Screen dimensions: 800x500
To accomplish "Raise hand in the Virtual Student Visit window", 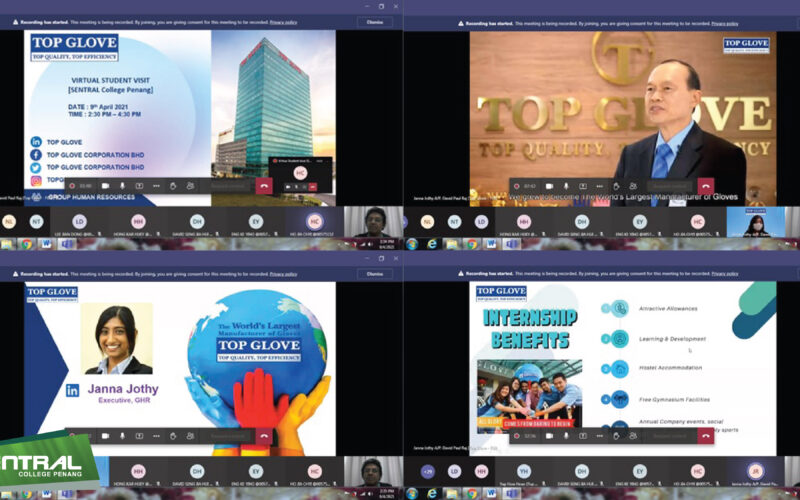I will [173, 186].
